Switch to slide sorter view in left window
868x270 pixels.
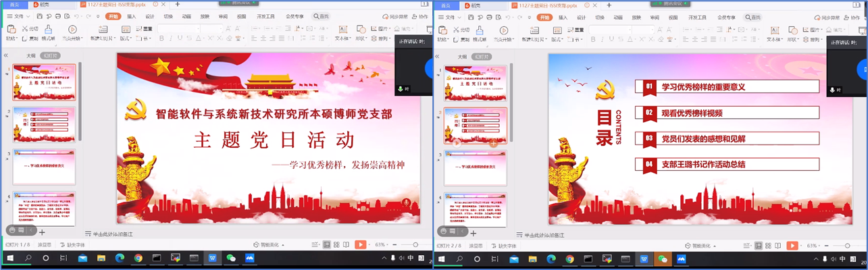(336, 245)
